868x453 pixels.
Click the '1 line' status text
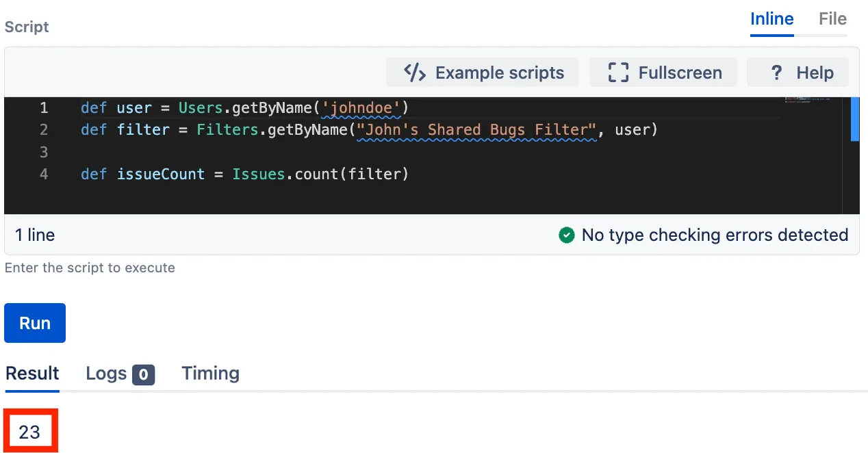[35, 235]
